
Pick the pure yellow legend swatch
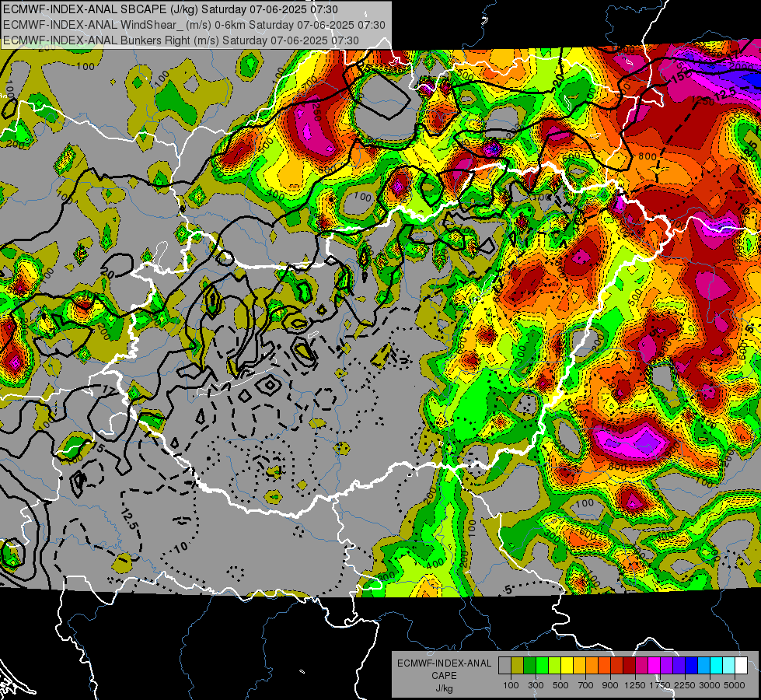(567, 666)
